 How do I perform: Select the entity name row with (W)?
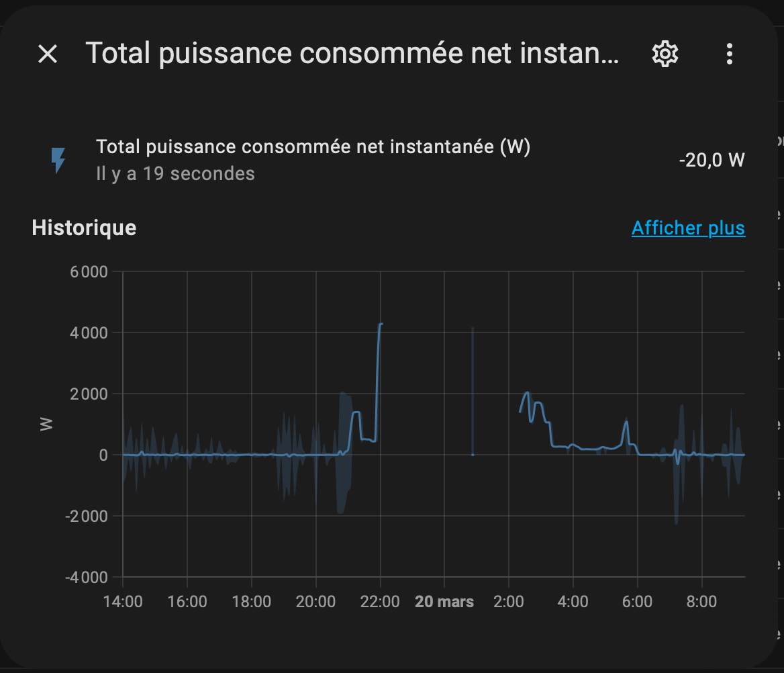(313, 147)
